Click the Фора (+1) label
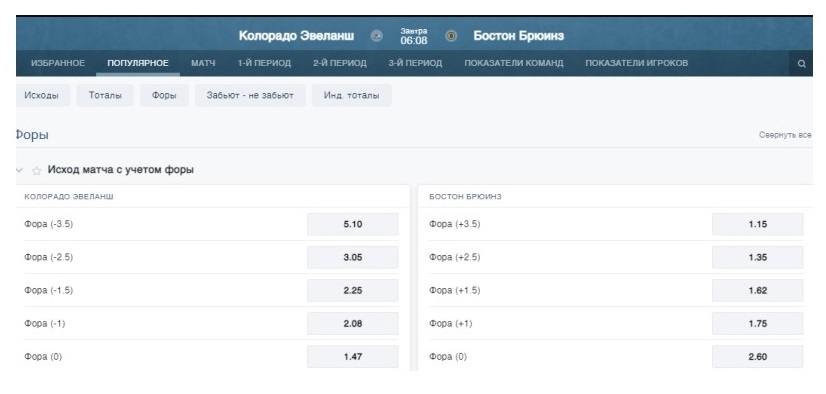This screenshot has height=394, width=826. pos(451,324)
